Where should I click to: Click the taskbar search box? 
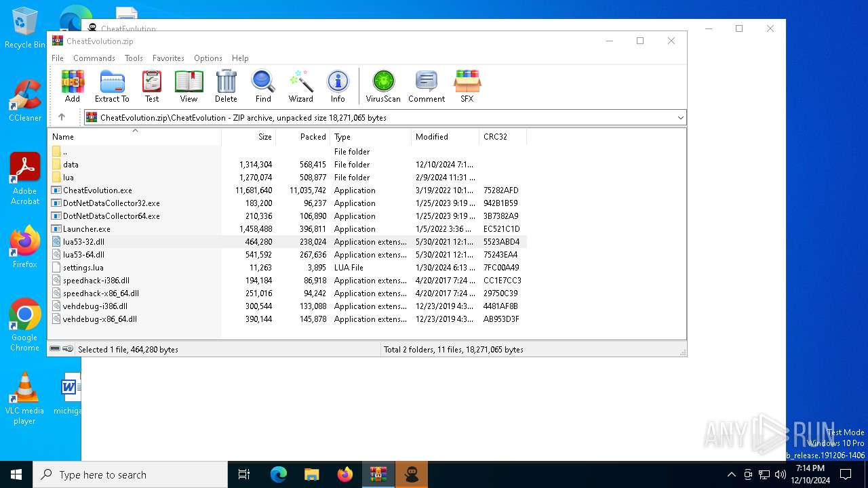[130, 474]
